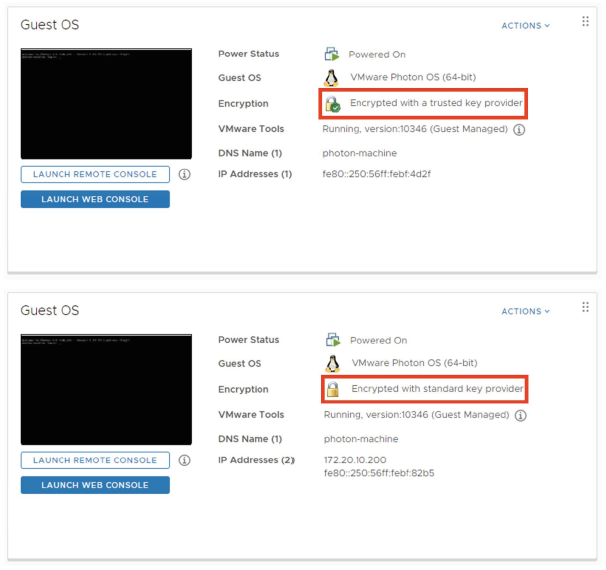Select 'photon-machine' DNS name in top card
This screenshot has height=570, width=606.
(359, 153)
